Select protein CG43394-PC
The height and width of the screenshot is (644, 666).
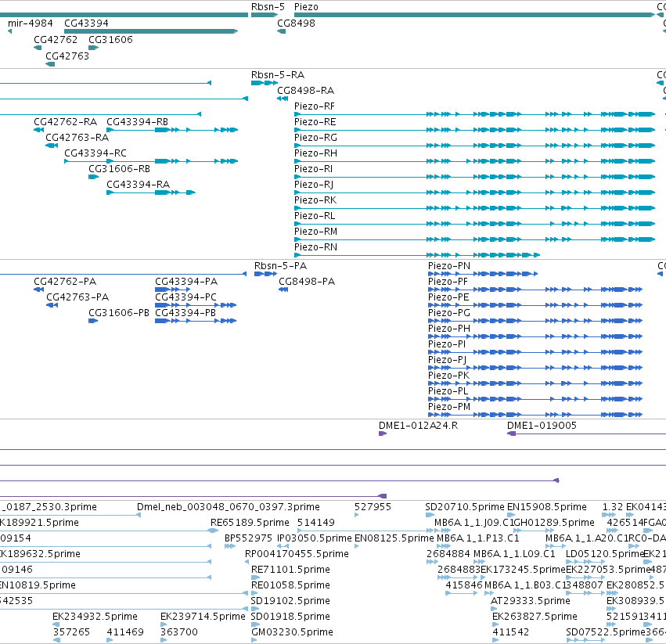(x=185, y=298)
